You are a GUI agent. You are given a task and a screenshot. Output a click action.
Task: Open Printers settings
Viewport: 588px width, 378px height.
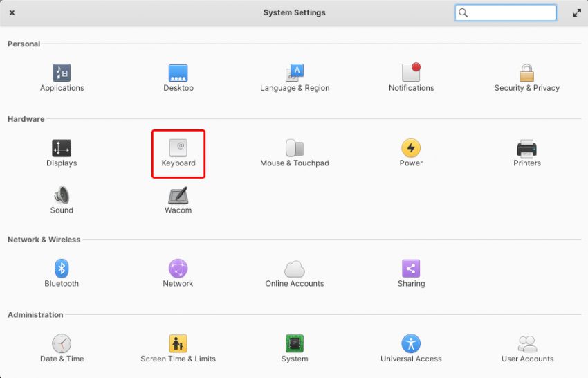coord(527,149)
